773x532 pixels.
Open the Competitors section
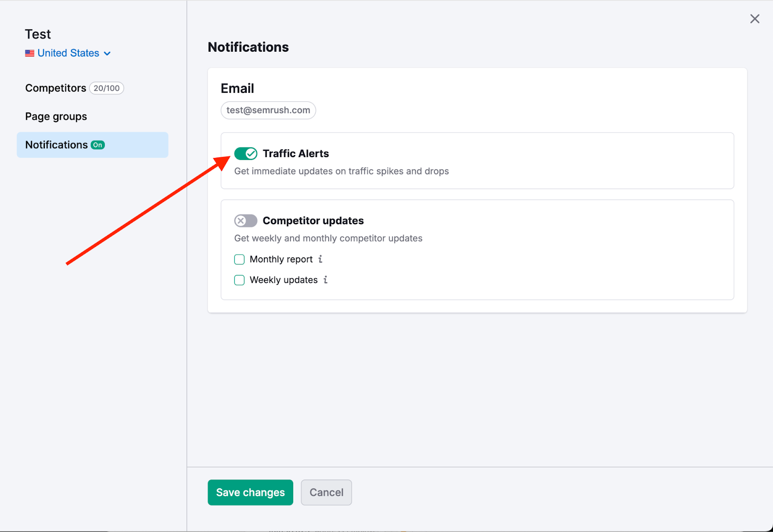pyautogui.click(x=56, y=88)
